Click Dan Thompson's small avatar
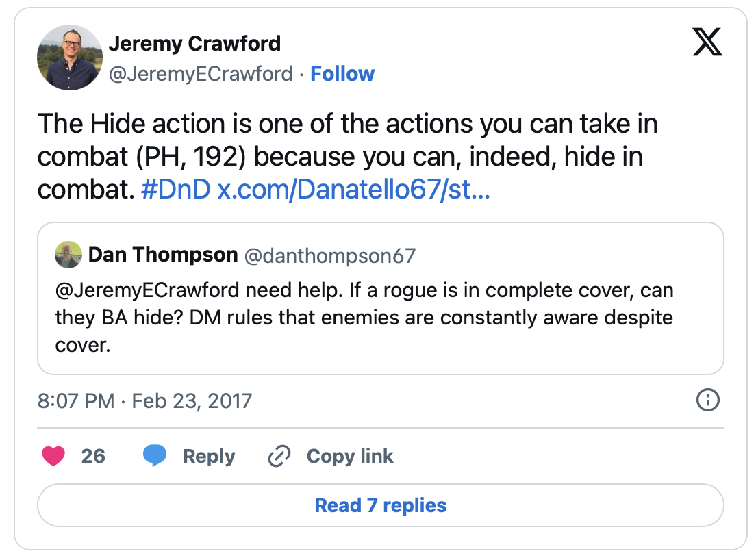Image resolution: width=756 pixels, height=560 pixels. click(x=68, y=255)
